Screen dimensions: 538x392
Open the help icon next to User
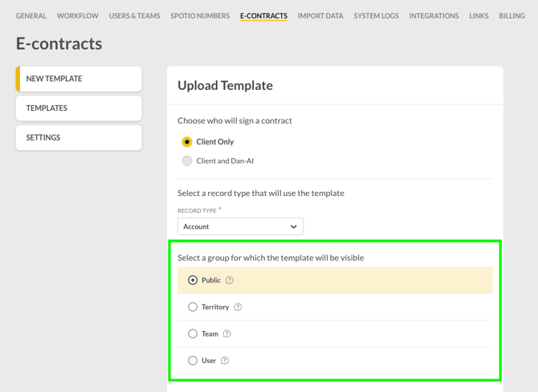click(225, 361)
